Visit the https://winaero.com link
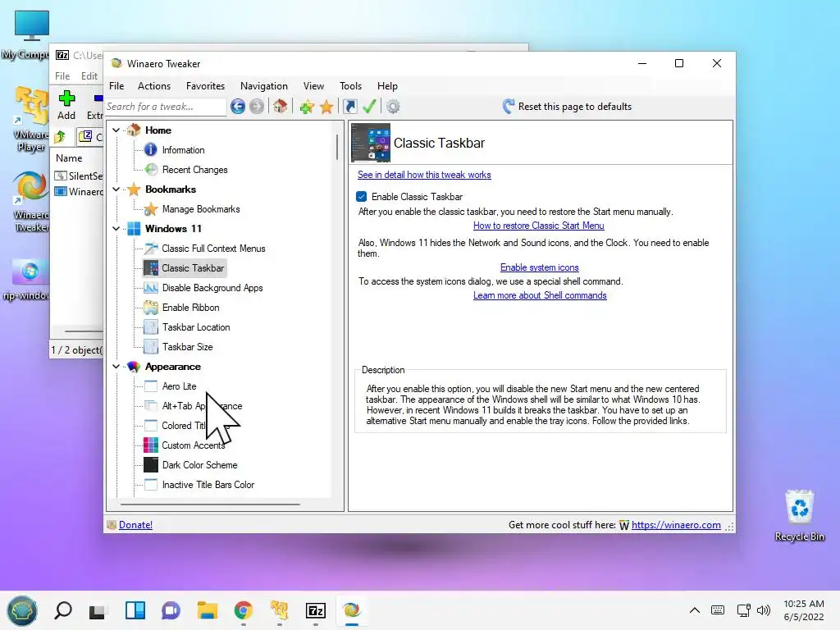Image resolution: width=840 pixels, height=630 pixels. coord(676,525)
